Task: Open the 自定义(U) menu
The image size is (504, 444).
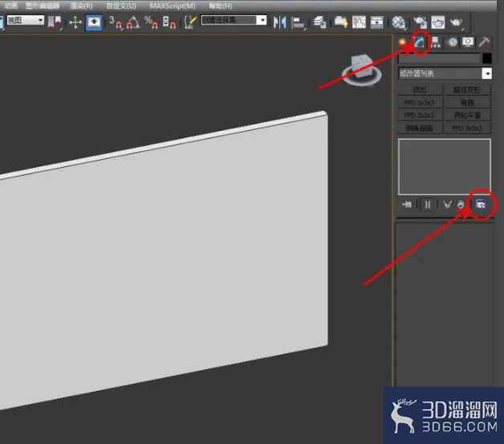Action: pos(121,6)
